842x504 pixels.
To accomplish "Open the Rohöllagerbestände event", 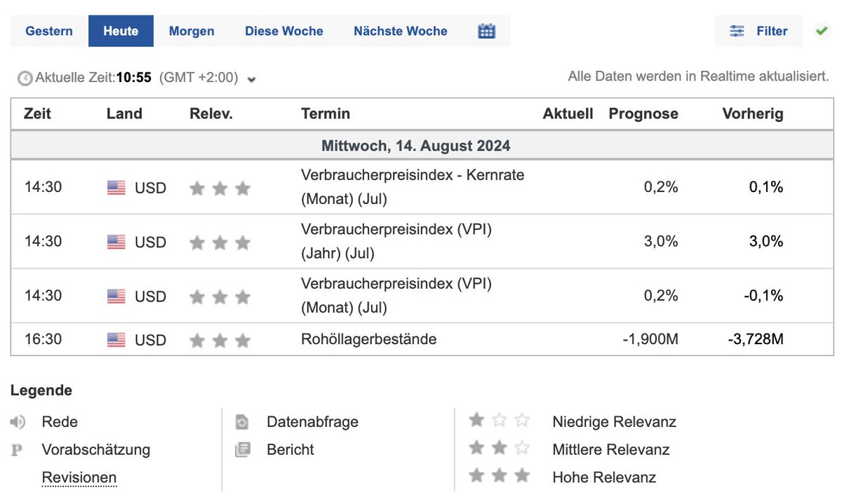I will click(369, 339).
